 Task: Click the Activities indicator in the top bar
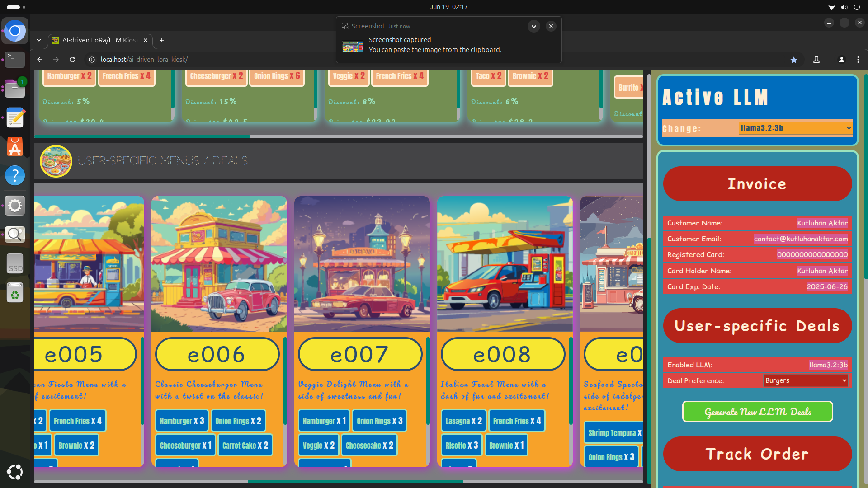(x=16, y=7)
